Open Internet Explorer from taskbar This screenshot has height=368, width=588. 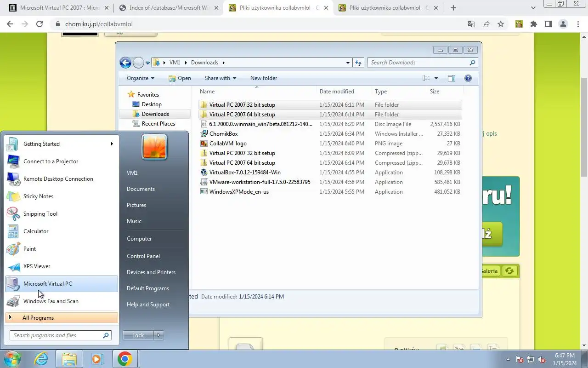click(x=41, y=359)
